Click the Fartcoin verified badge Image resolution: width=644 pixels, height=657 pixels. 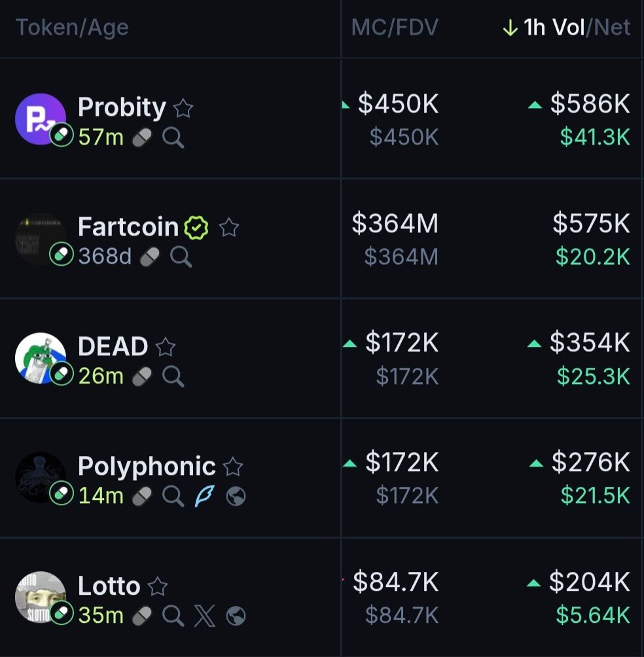tap(196, 228)
